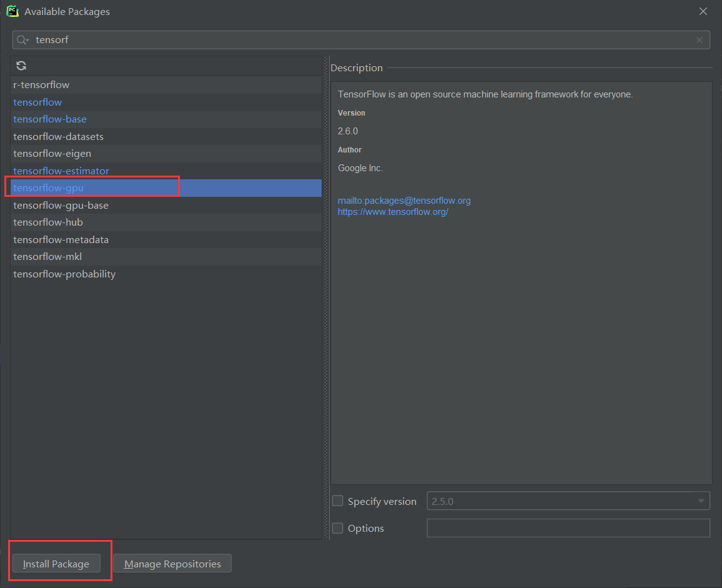Toggle the Options checkbox
722x588 pixels.
pyautogui.click(x=338, y=528)
